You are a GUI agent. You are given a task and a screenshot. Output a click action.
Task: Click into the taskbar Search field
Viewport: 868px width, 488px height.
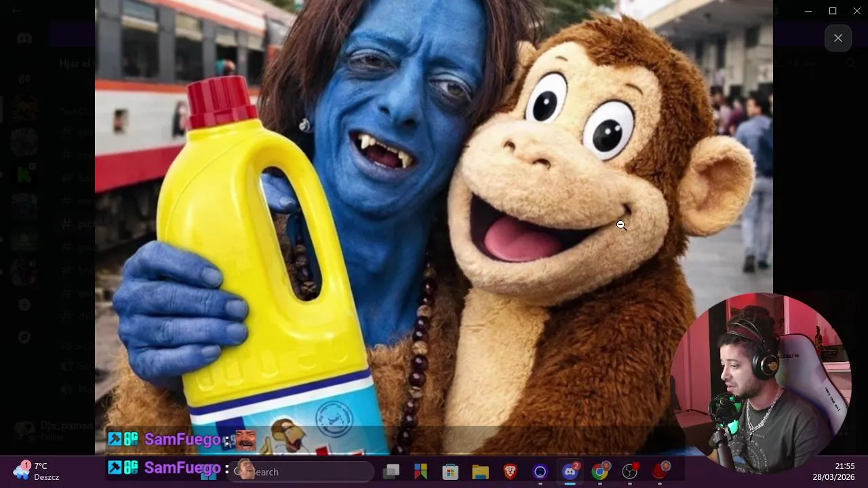click(x=302, y=472)
